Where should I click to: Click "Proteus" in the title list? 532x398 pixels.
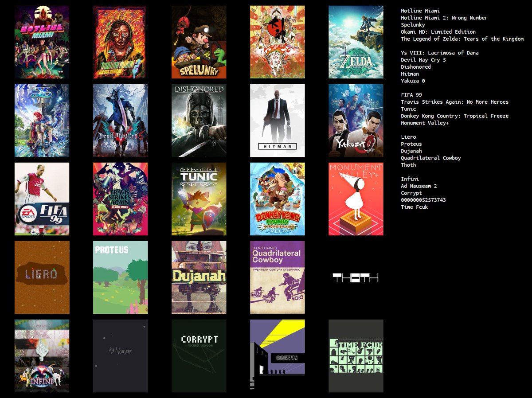tap(411, 144)
